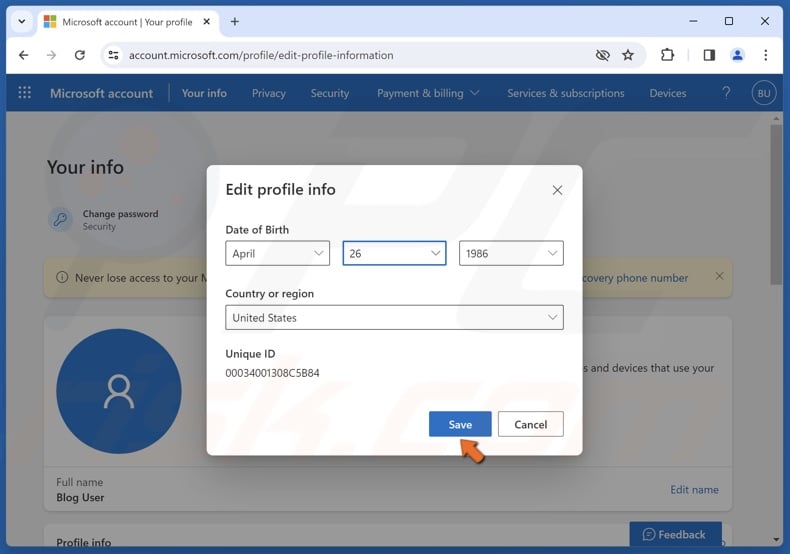Save the profile info changes
The image size is (790, 554).
pyautogui.click(x=460, y=424)
